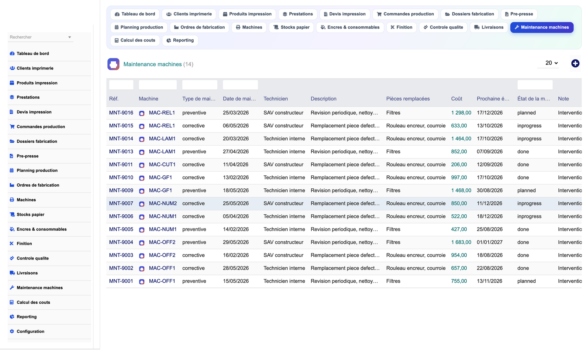Open the Planning production top tab
588x364 pixels.
click(x=139, y=27)
